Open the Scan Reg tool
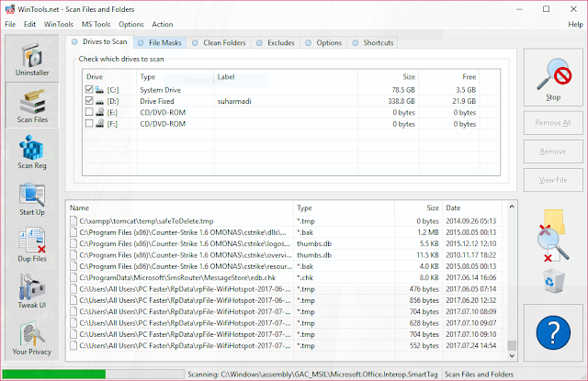The width and height of the screenshot is (588, 381). (x=32, y=151)
